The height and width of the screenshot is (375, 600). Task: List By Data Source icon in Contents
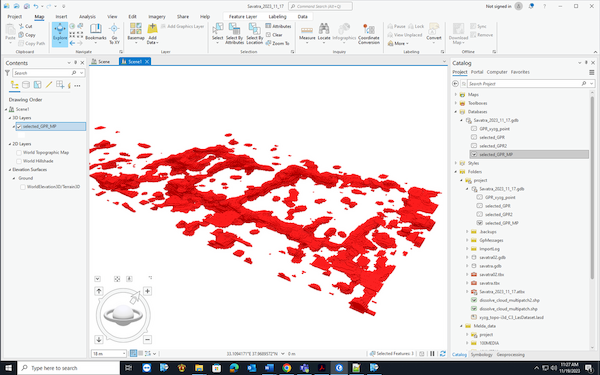tap(26, 85)
